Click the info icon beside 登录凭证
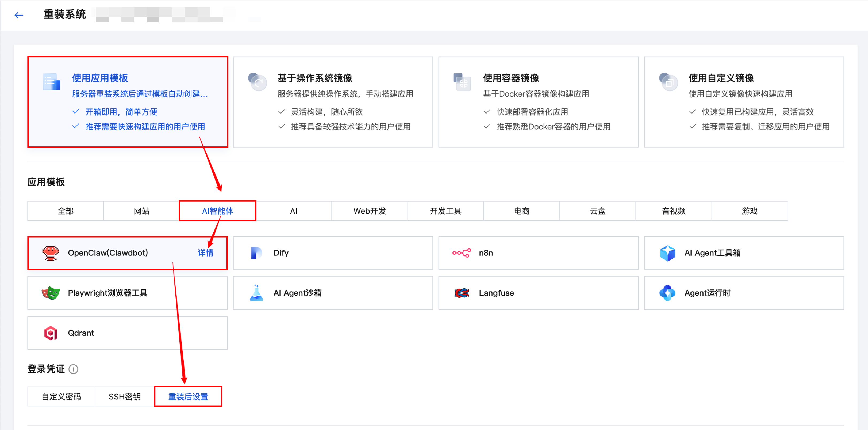Image resolution: width=868 pixels, height=430 pixels. [x=74, y=369]
